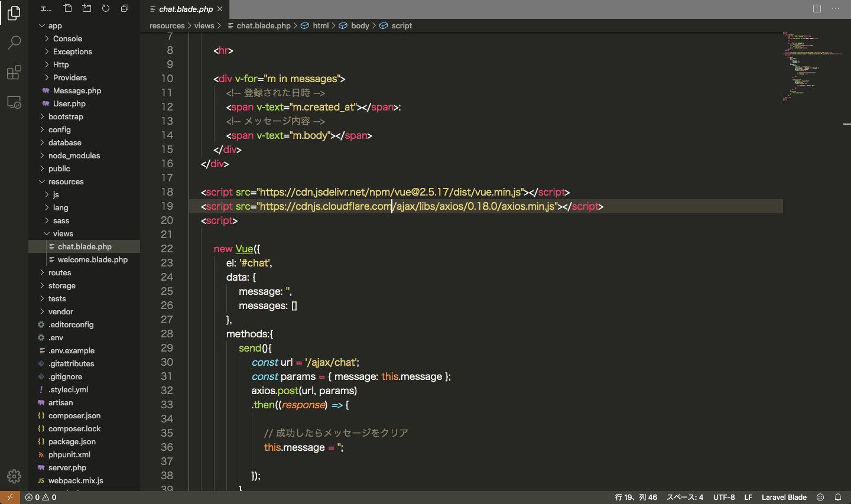
Task: Click the errors and warnings status indicator
Action: click(41, 498)
